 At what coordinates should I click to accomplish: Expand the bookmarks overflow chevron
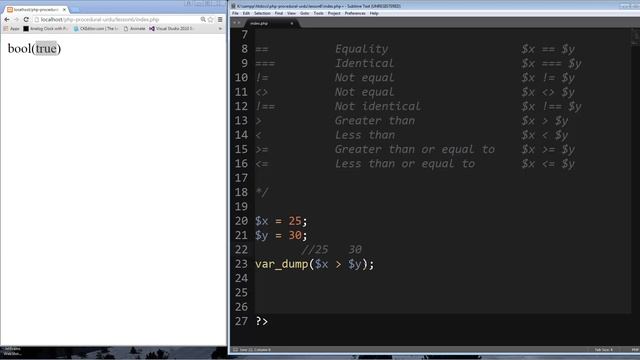(x=220, y=29)
